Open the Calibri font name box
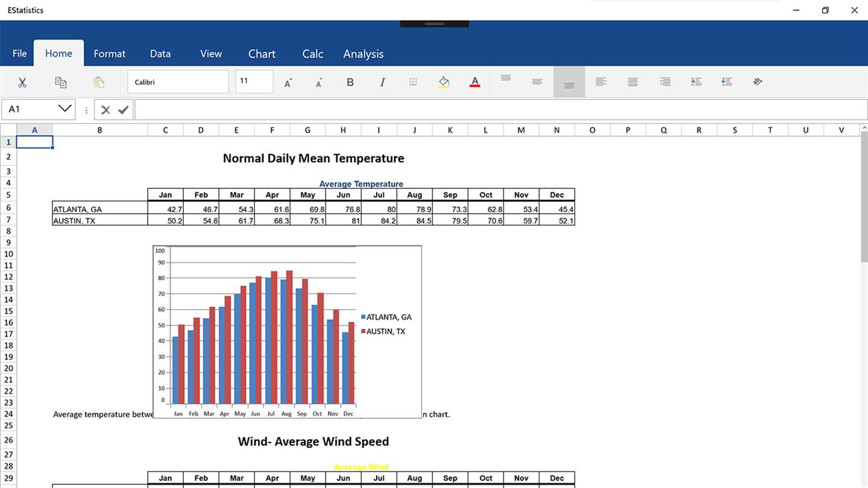 tap(178, 82)
